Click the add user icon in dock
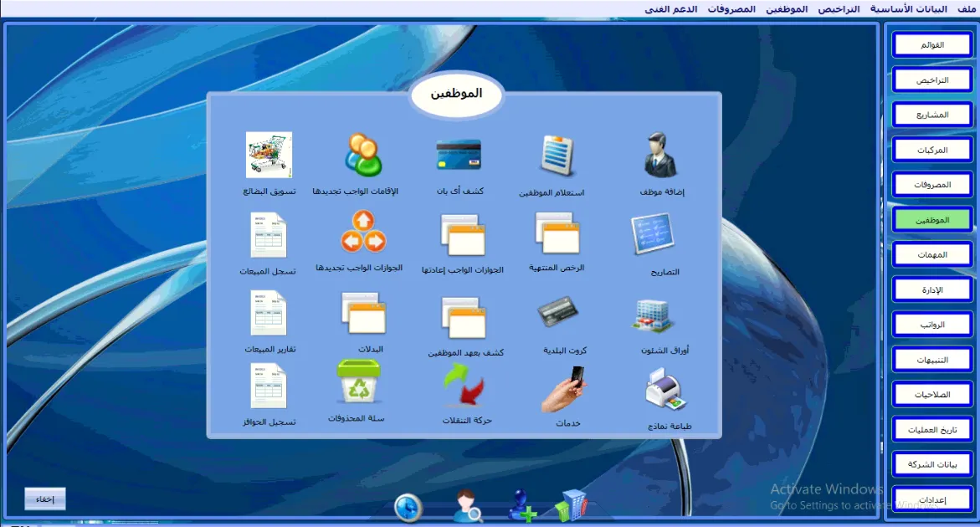980x527 pixels. tap(522, 506)
